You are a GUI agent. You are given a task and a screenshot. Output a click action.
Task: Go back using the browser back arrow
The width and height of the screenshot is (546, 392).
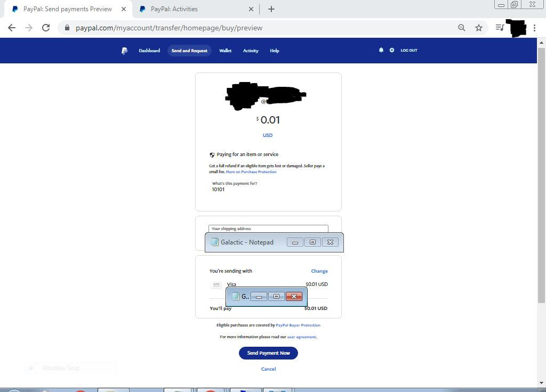click(x=12, y=28)
